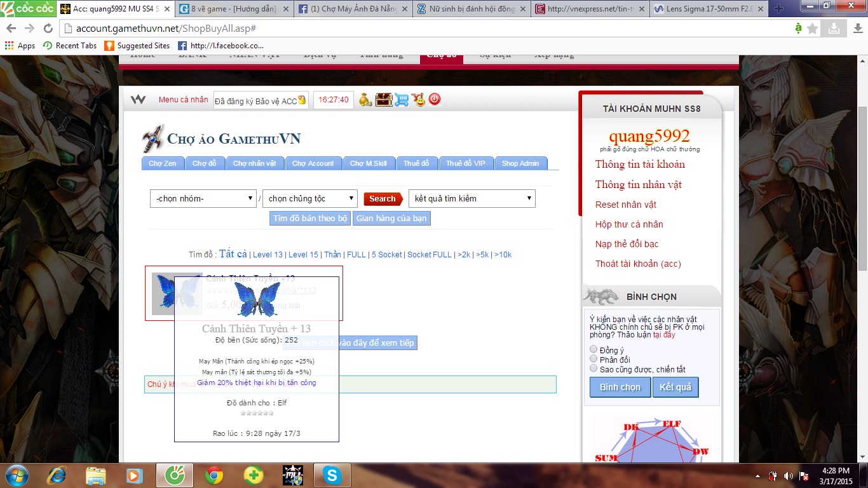This screenshot has width=868, height=488.
Task: Open the Reset nhân vật link
Action: (x=626, y=205)
